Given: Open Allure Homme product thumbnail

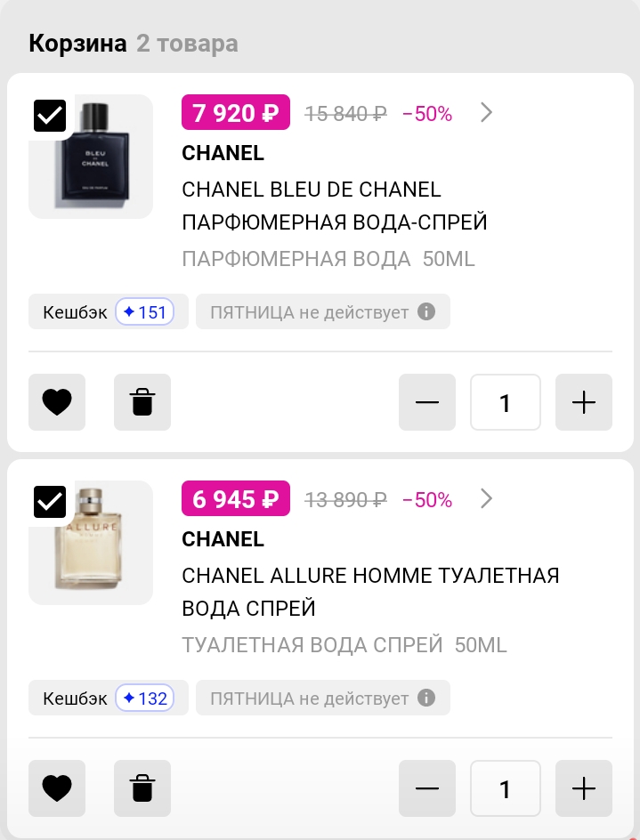Looking at the screenshot, I should pos(93,545).
